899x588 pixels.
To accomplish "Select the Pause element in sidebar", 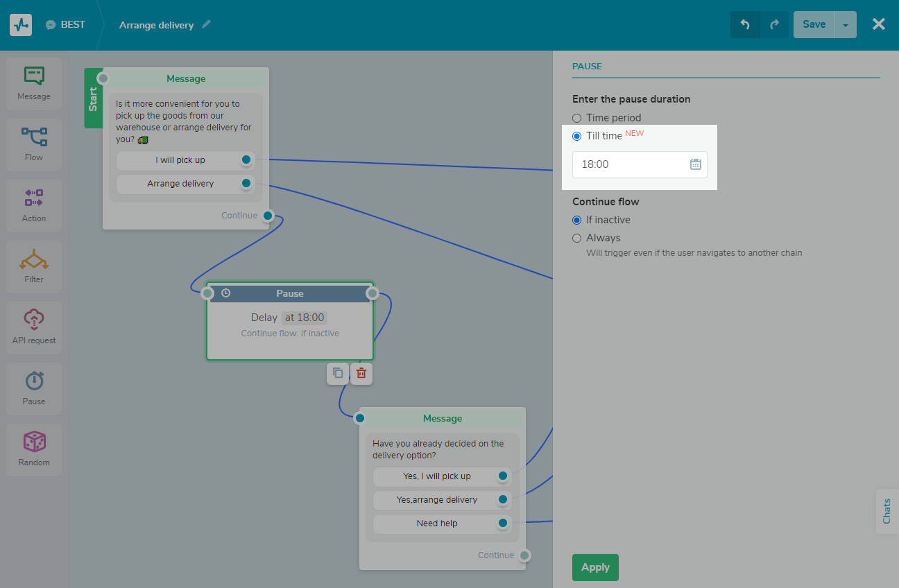I will [x=34, y=388].
